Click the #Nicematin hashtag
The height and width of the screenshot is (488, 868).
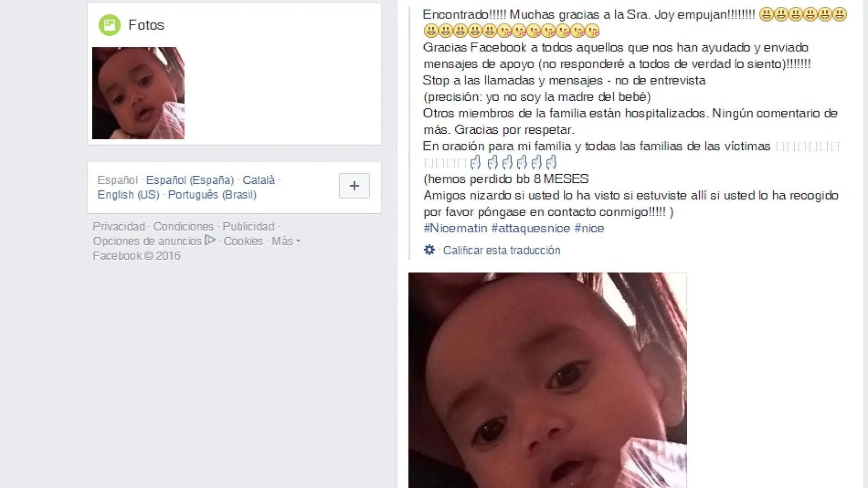(x=455, y=228)
